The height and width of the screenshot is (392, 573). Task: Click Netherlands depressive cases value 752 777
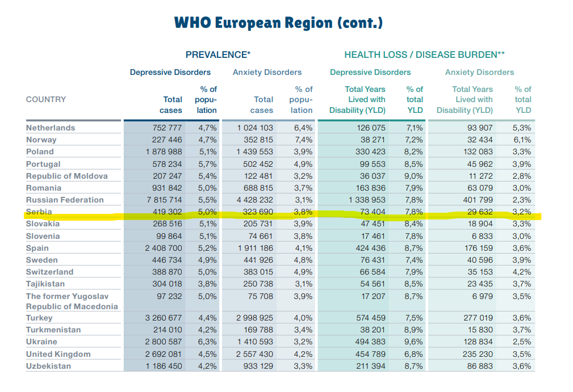(x=167, y=128)
